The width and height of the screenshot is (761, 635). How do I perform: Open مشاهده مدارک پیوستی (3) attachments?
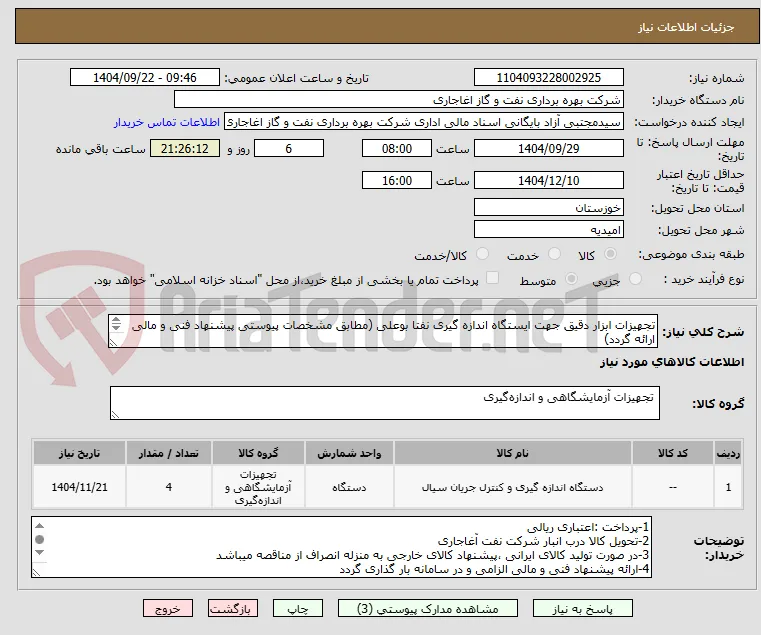428,608
